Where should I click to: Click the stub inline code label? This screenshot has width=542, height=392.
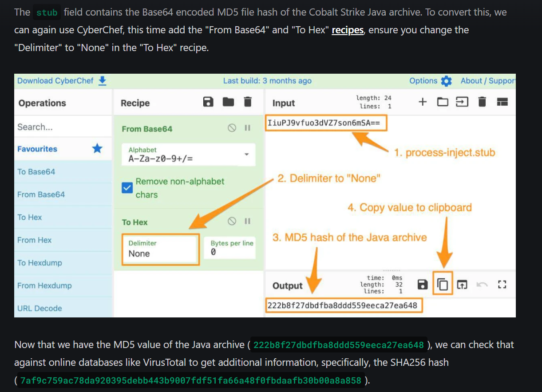(47, 12)
